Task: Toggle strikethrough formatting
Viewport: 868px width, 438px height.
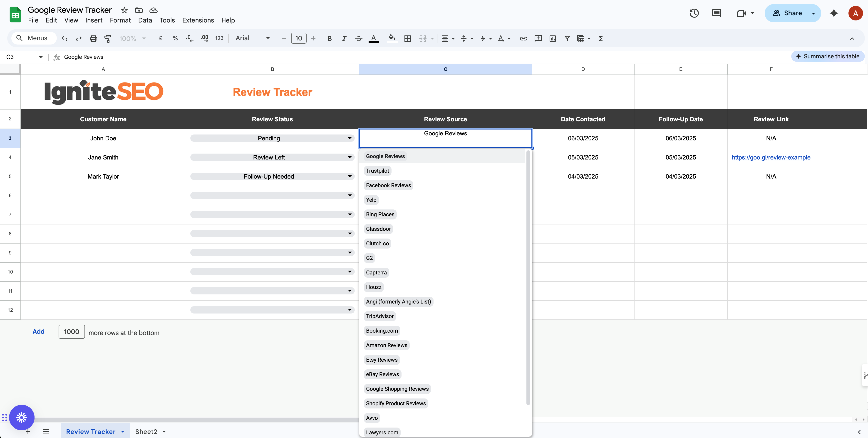Action: click(359, 38)
